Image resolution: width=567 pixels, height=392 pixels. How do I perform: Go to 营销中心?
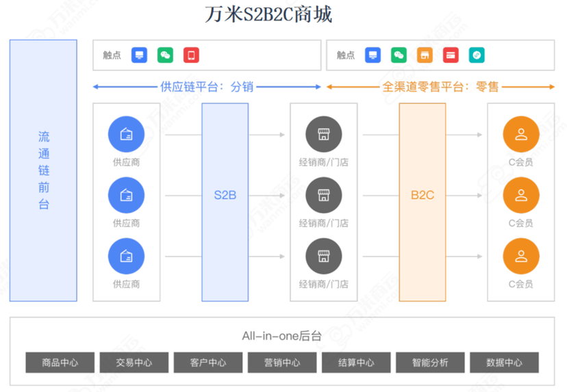click(x=282, y=363)
